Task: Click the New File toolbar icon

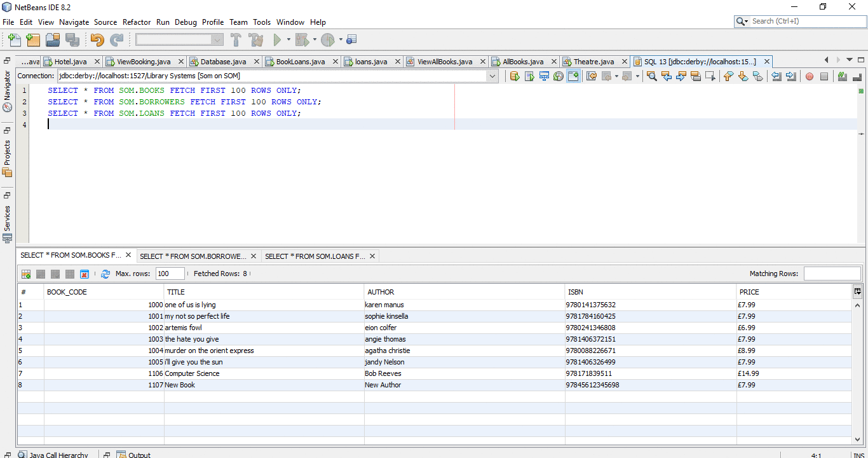Action: coord(14,40)
